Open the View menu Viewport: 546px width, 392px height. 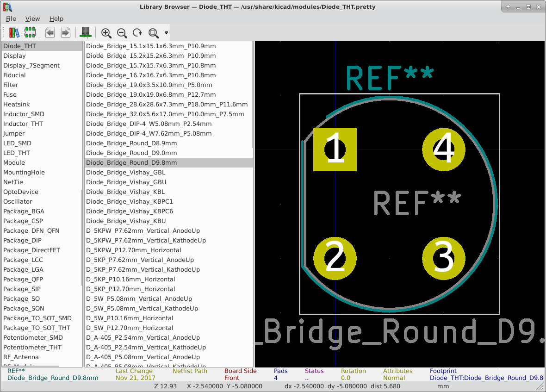pos(32,19)
